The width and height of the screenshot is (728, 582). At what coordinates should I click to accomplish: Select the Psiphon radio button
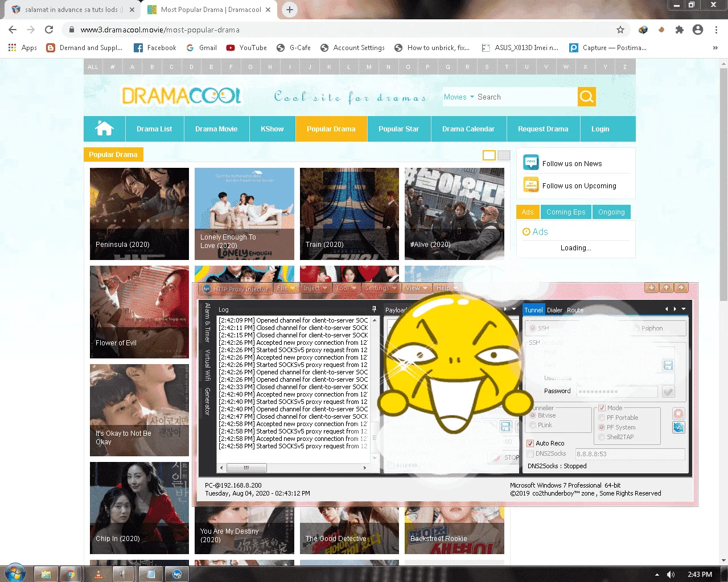pos(636,328)
